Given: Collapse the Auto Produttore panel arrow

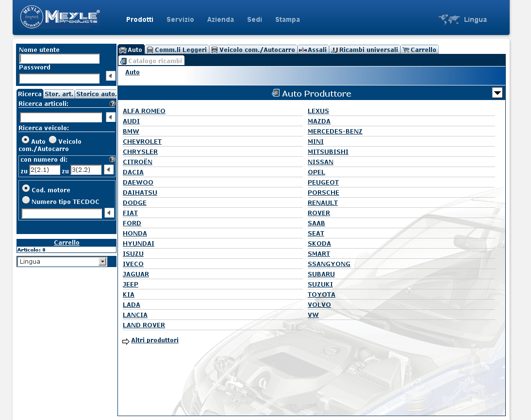Looking at the screenshot, I should point(497,93).
